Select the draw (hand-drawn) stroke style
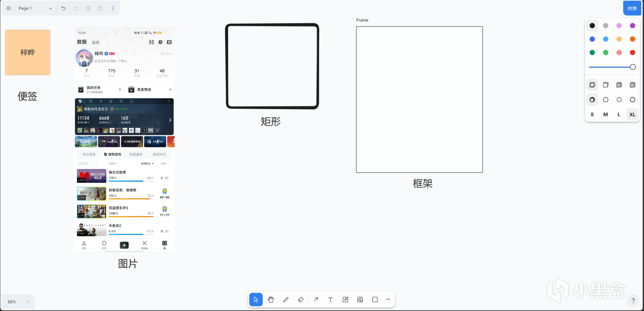The image size is (644, 311). click(592, 100)
